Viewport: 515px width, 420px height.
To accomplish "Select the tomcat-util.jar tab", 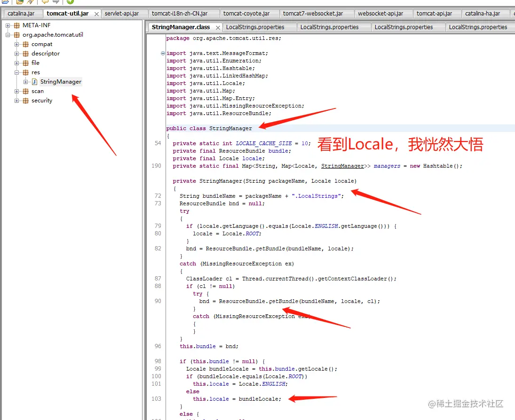I will [x=68, y=14].
